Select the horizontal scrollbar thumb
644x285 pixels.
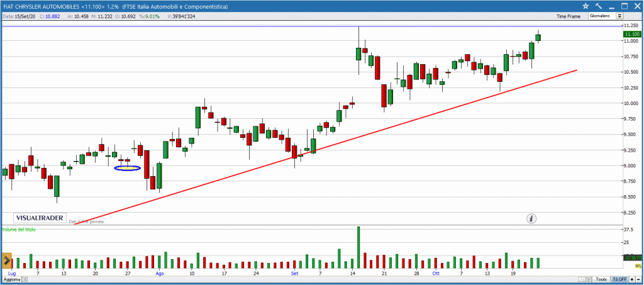pos(582,279)
